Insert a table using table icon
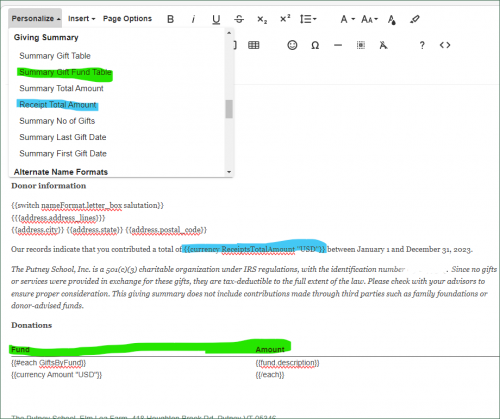 coord(254,45)
